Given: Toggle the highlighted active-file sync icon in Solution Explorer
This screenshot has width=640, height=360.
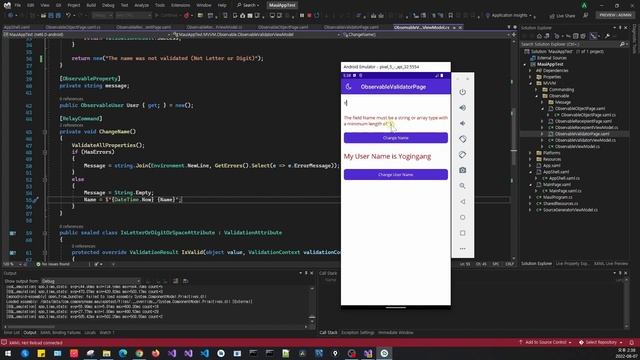Looking at the screenshot, I should [x=593, y=36].
